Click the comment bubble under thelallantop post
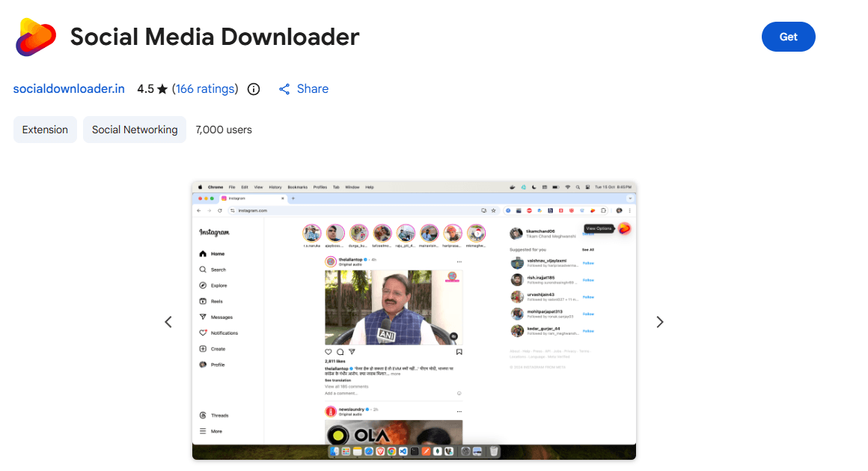The image size is (868, 471). [x=340, y=352]
